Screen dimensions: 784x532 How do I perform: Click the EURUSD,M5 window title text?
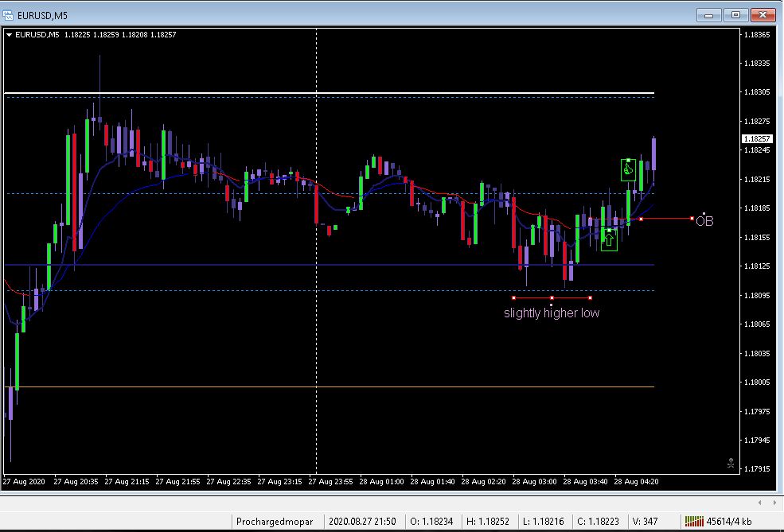[42, 15]
